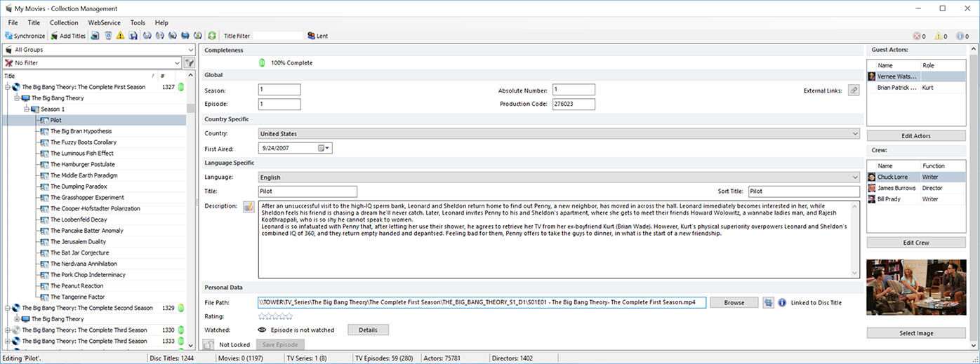Click the red error count indicator
980x364 pixels.
[x=920, y=36]
